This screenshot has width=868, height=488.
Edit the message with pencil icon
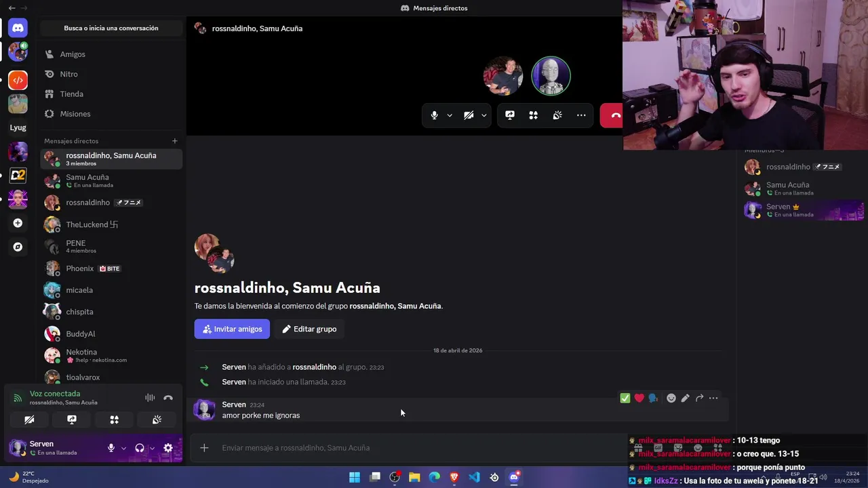pyautogui.click(x=685, y=398)
